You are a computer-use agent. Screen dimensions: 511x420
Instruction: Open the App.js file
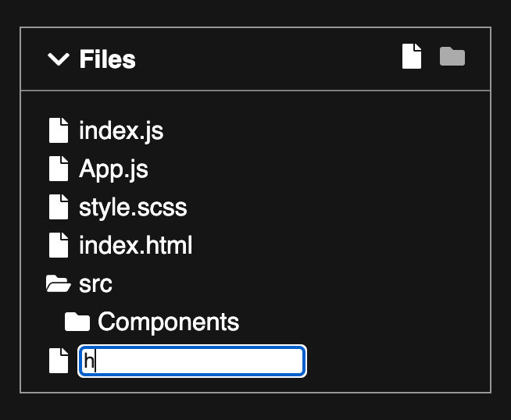pyautogui.click(x=113, y=169)
